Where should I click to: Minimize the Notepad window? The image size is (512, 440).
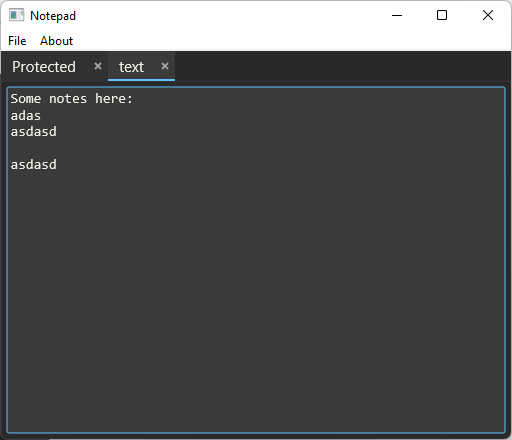(397, 15)
